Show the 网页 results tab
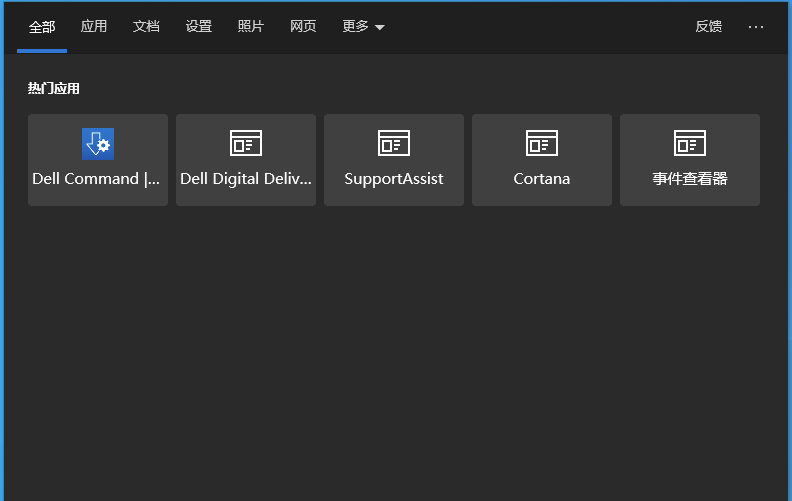Screen dimensions: 792x501 click(x=303, y=26)
